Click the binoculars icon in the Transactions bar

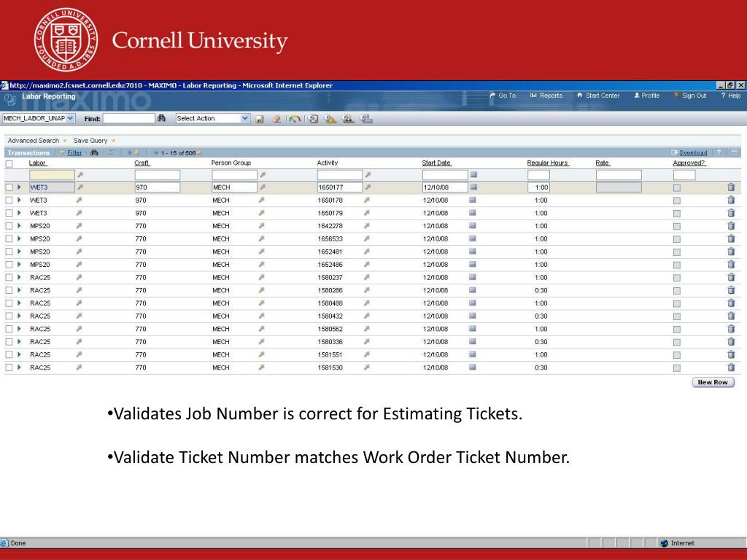coord(94,153)
